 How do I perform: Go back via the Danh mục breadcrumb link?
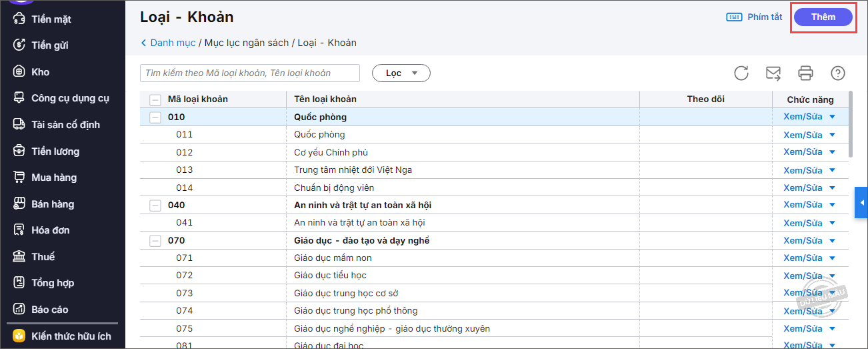coord(172,43)
